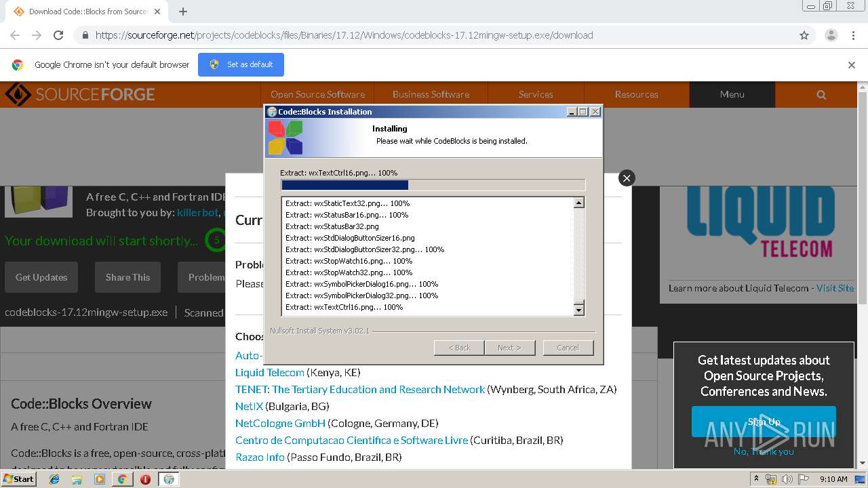Open the Business Software menu

click(431, 94)
